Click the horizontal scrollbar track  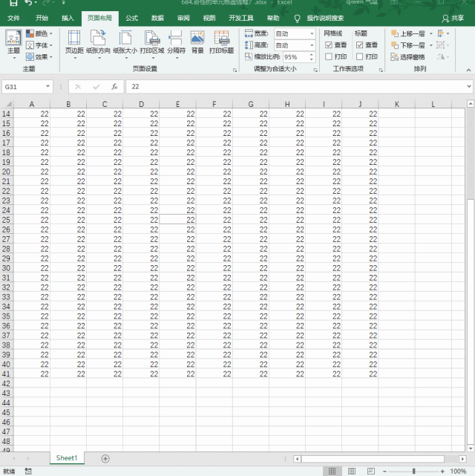451,459
